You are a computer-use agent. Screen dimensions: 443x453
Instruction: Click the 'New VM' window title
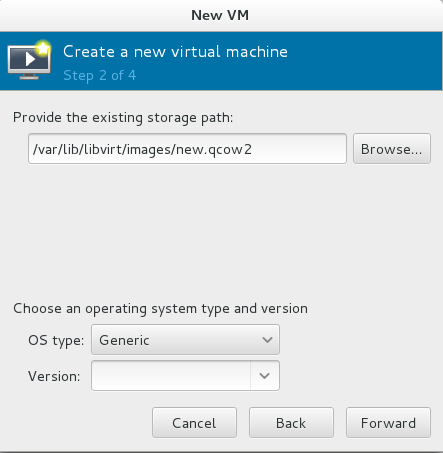220,15
